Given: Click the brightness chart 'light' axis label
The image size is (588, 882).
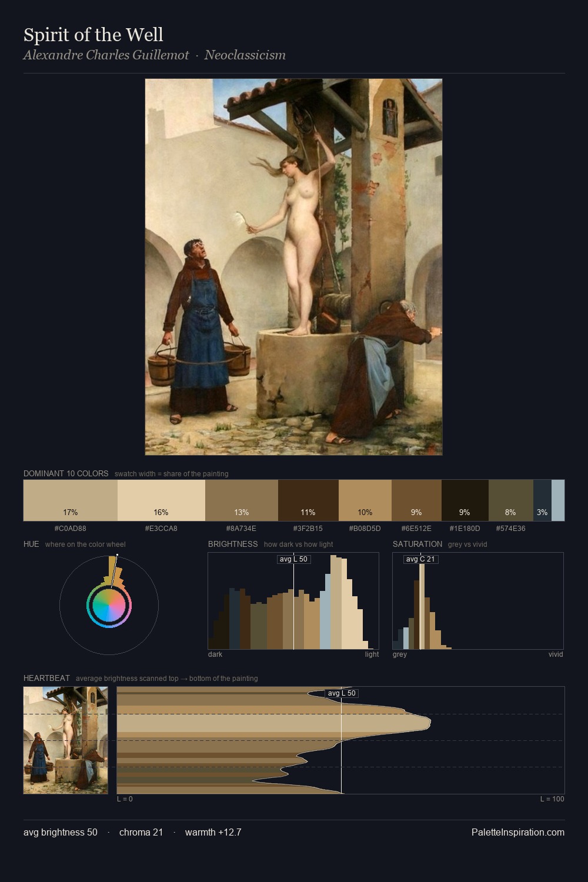Looking at the screenshot, I should pyautogui.click(x=372, y=654).
